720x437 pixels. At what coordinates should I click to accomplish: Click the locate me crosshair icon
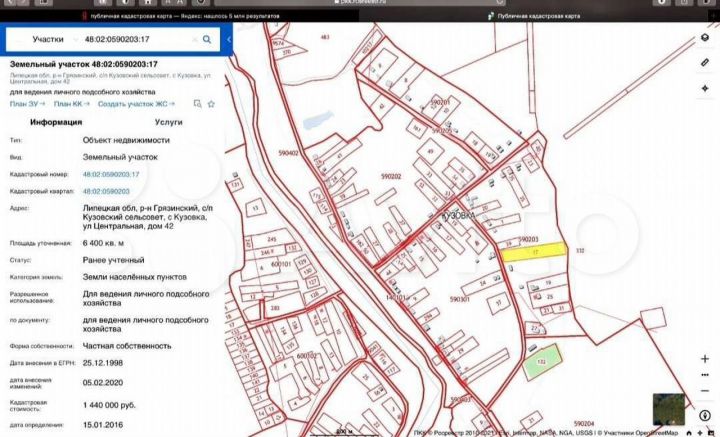click(x=705, y=88)
